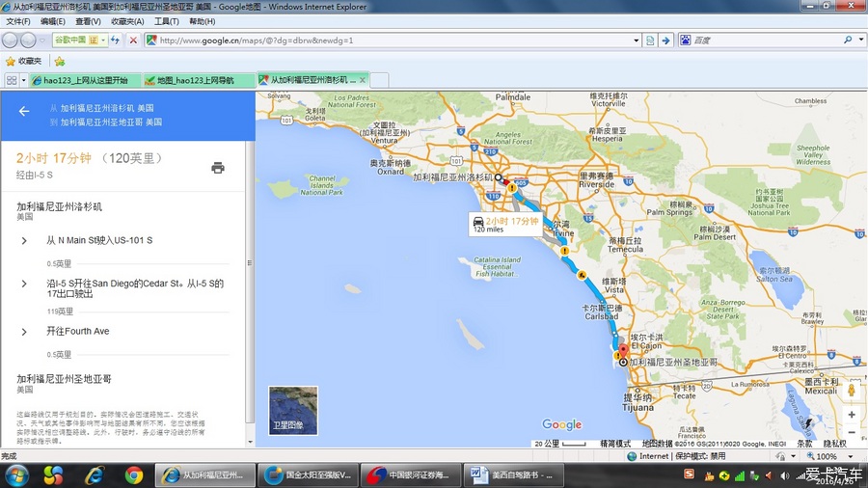Click the side panel collapse grip handle
This screenshot has height=488, width=868.
pyautogui.click(x=250, y=263)
